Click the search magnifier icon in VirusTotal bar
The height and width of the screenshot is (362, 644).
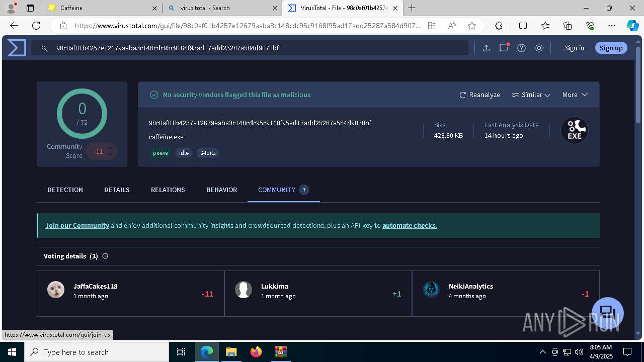click(44, 48)
